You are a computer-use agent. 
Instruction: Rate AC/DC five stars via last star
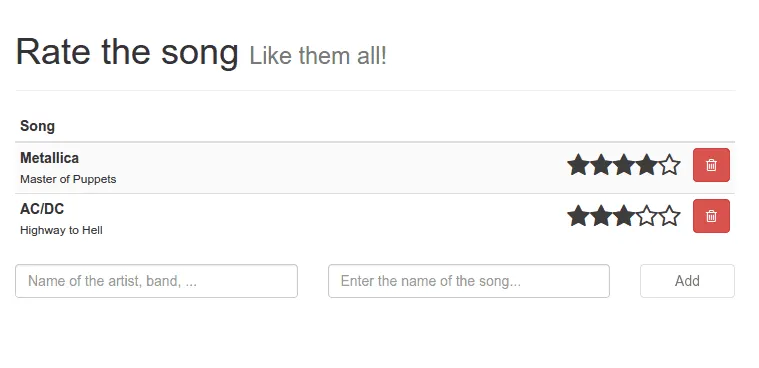[669, 216]
